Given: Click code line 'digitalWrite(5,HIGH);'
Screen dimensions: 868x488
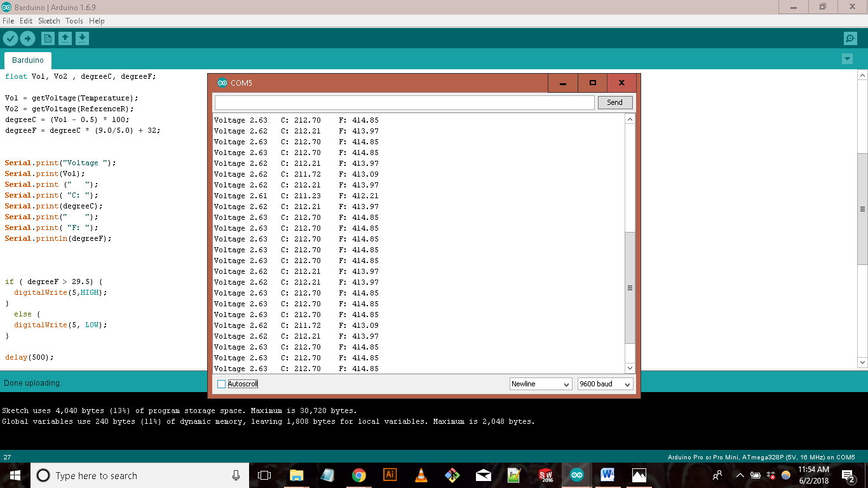Looking at the screenshot, I should (x=61, y=292).
